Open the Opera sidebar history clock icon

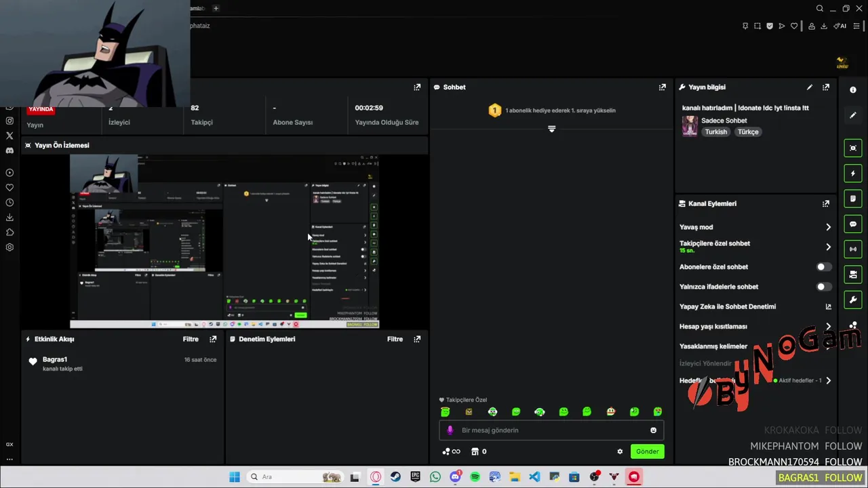coord(9,203)
